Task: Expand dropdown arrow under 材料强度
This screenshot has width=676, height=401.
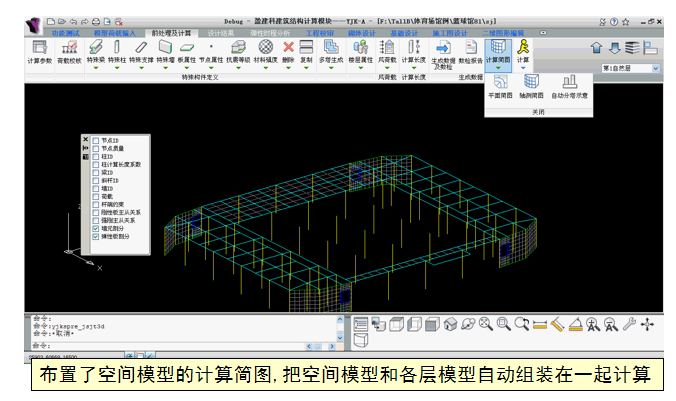Action: pyautogui.click(x=266, y=68)
